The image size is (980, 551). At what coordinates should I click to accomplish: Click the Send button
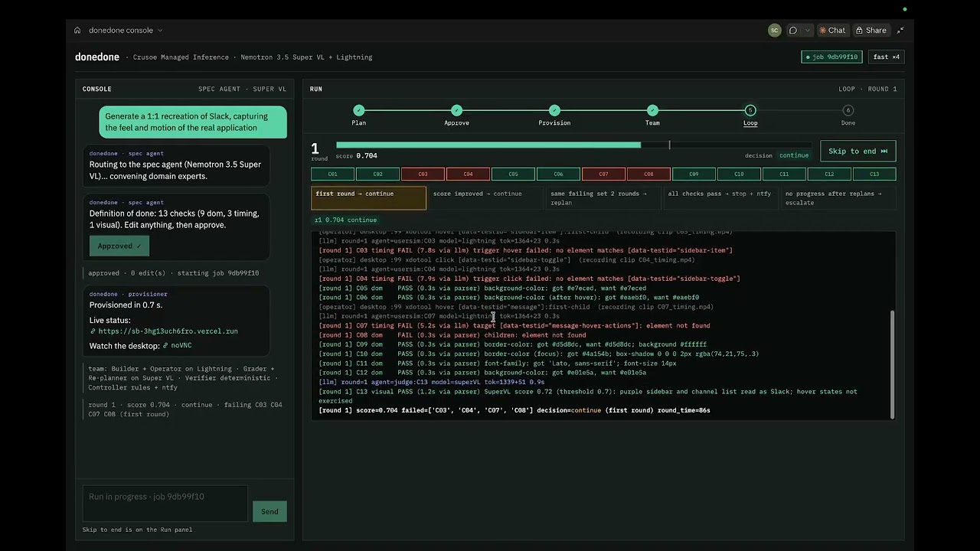[x=269, y=511]
